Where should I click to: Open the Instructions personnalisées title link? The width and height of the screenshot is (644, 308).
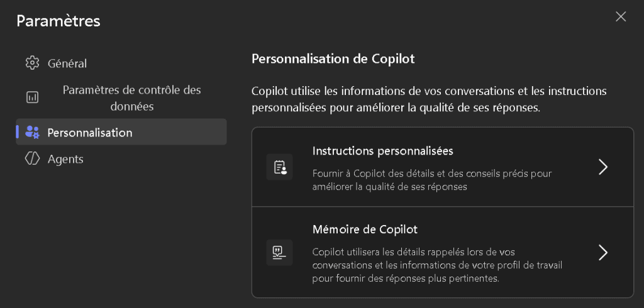[x=383, y=151]
